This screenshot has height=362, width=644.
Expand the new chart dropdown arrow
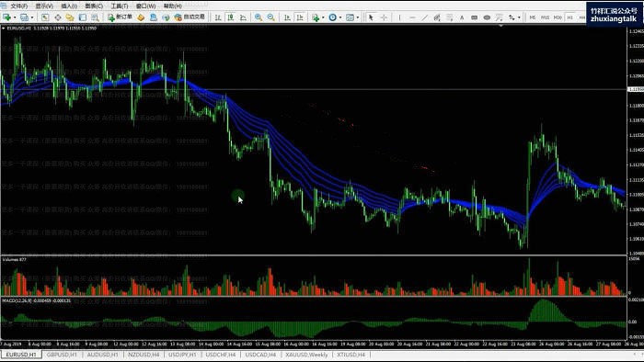(x=15, y=17)
